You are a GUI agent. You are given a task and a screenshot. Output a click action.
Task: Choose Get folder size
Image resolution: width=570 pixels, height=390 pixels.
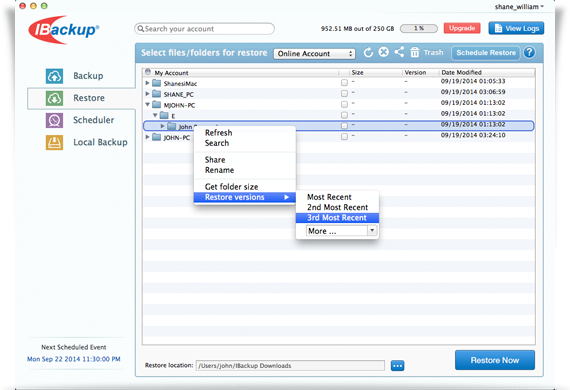tap(232, 187)
